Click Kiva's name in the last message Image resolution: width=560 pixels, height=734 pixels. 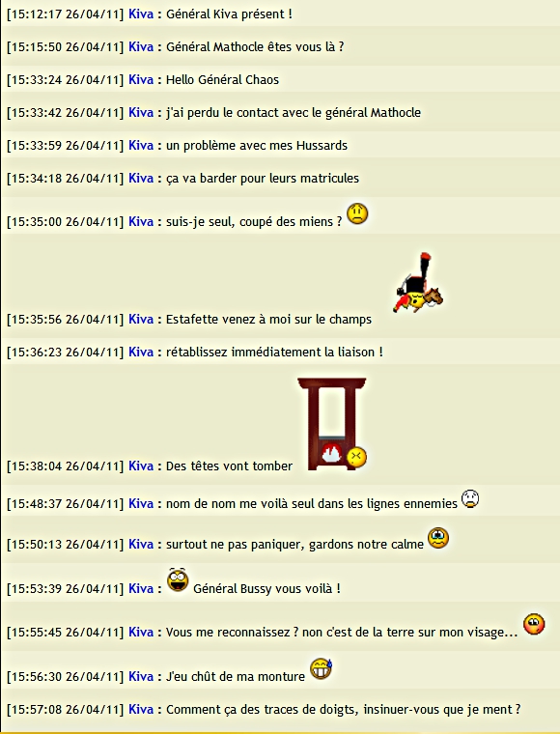point(141,709)
